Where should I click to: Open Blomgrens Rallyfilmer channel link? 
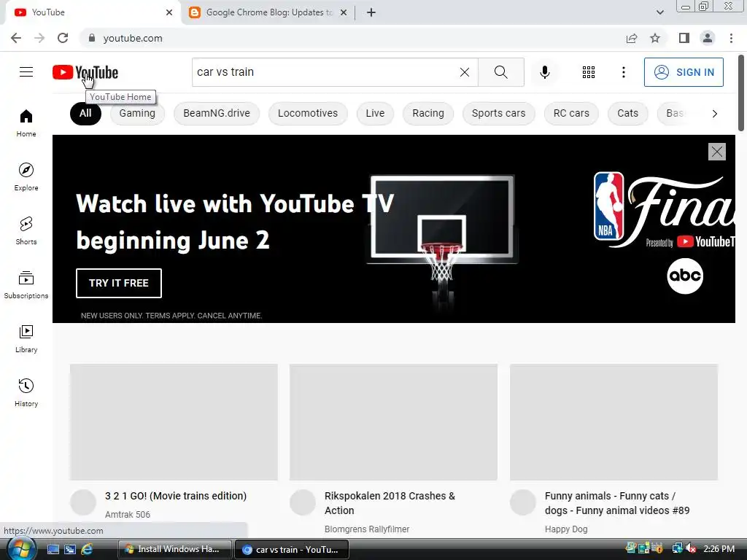point(367,529)
